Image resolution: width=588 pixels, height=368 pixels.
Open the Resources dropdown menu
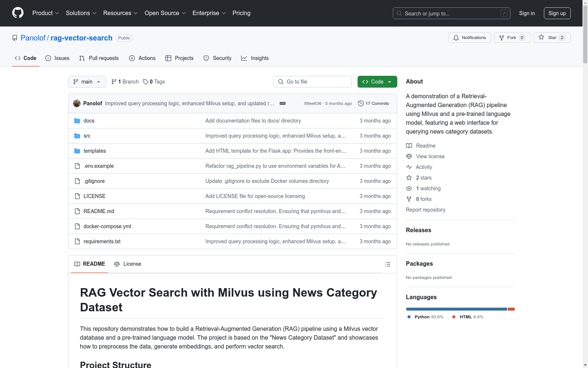(121, 13)
